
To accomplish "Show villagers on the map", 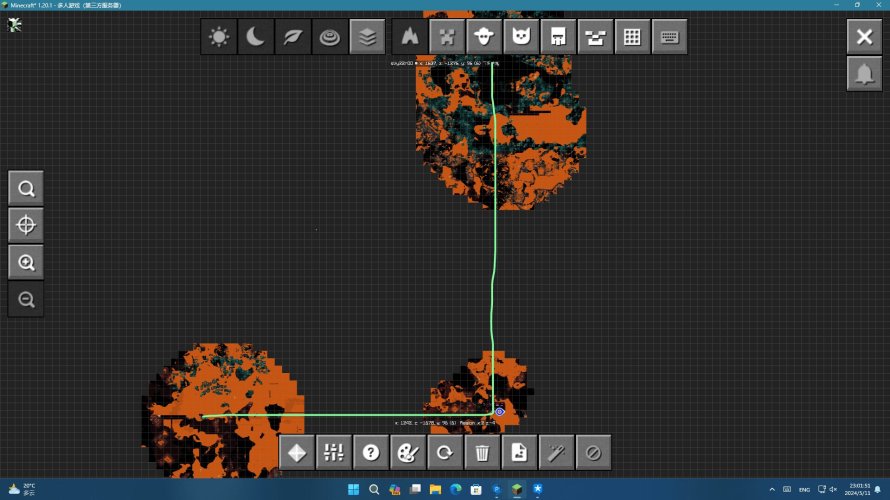I will 484,37.
